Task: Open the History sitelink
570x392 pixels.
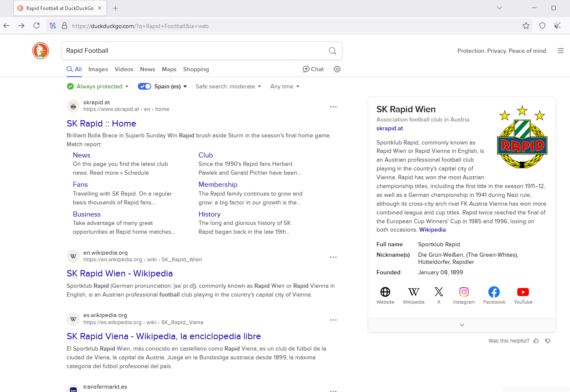Action: point(209,214)
